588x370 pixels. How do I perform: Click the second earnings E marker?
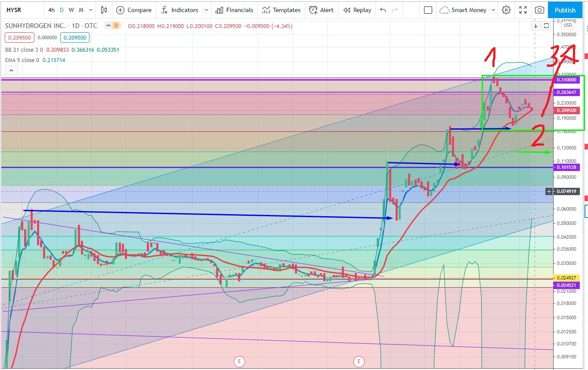pyautogui.click(x=359, y=361)
